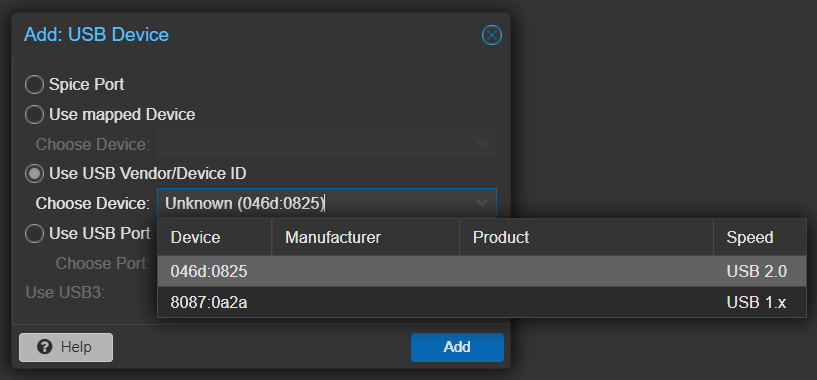The image size is (817, 380).
Task: Sort by the Manufacturer column header
Action: point(365,237)
